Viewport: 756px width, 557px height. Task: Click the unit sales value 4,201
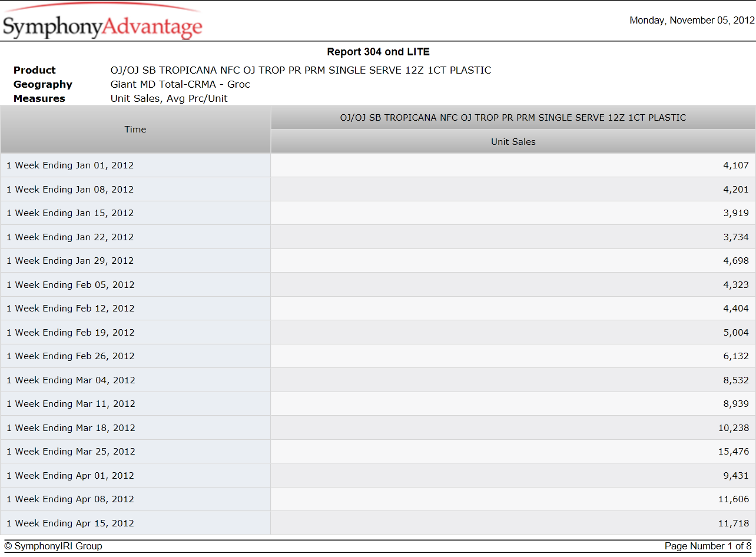click(736, 189)
